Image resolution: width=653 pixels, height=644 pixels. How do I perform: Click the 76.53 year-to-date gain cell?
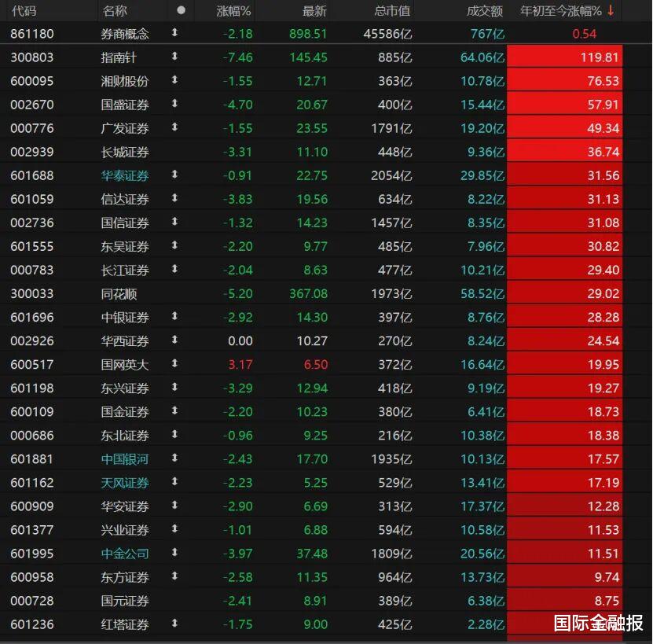pos(564,81)
